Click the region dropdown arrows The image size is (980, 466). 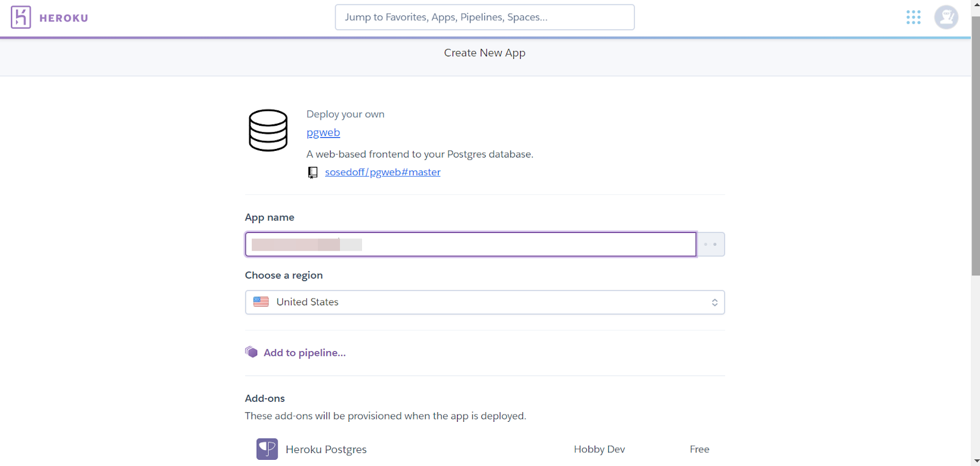coord(714,302)
